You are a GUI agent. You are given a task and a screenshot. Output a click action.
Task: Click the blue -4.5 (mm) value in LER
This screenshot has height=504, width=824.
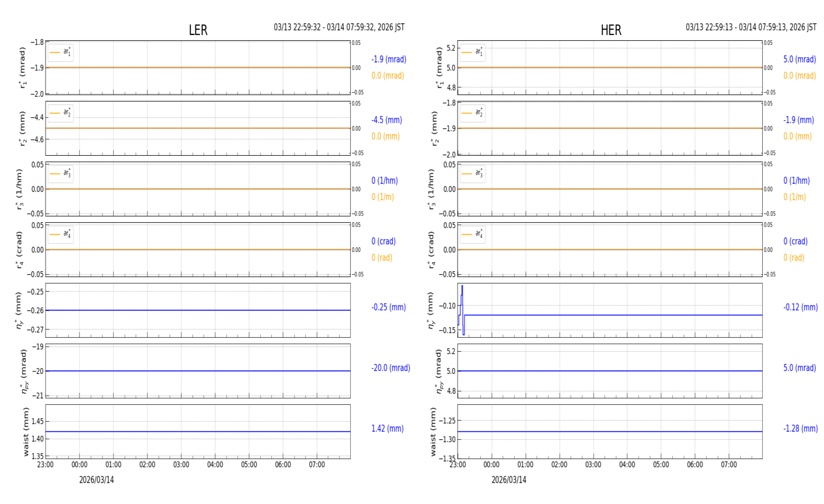pyautogui.click(x=386, y=120)
